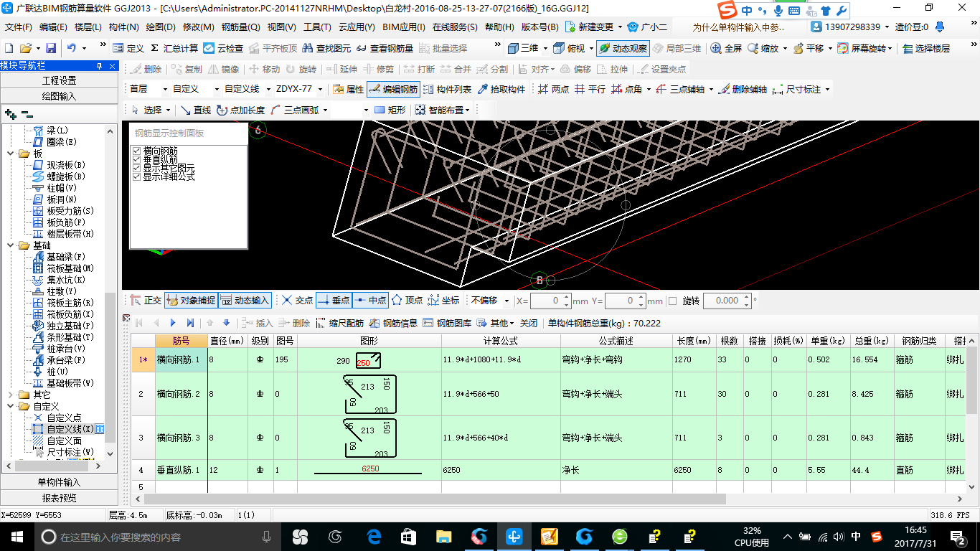Click the X coordinate input field
The image size is (980, 551).
coord(550,301)
